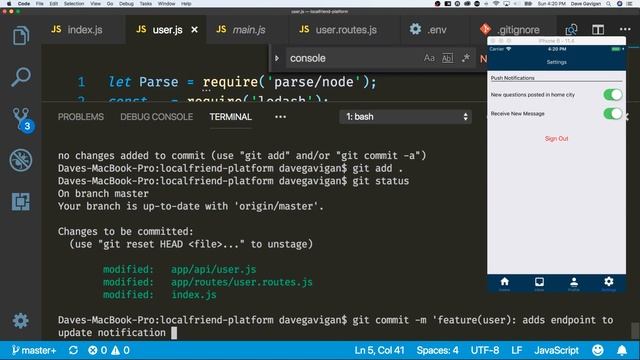640x360 pixels.
Task: Open the '1: bash' terminal selector dropdown
Action: pyautogui.click(x=406, y=117)
